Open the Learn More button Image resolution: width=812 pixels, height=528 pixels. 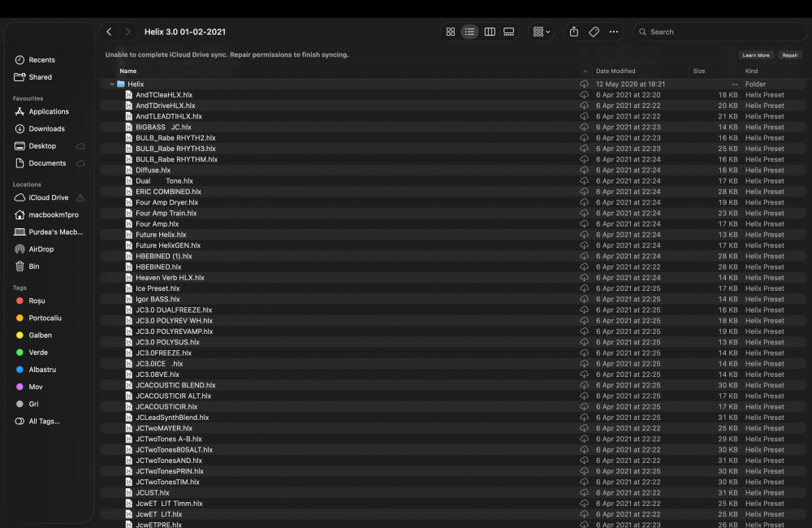(755, 55)
